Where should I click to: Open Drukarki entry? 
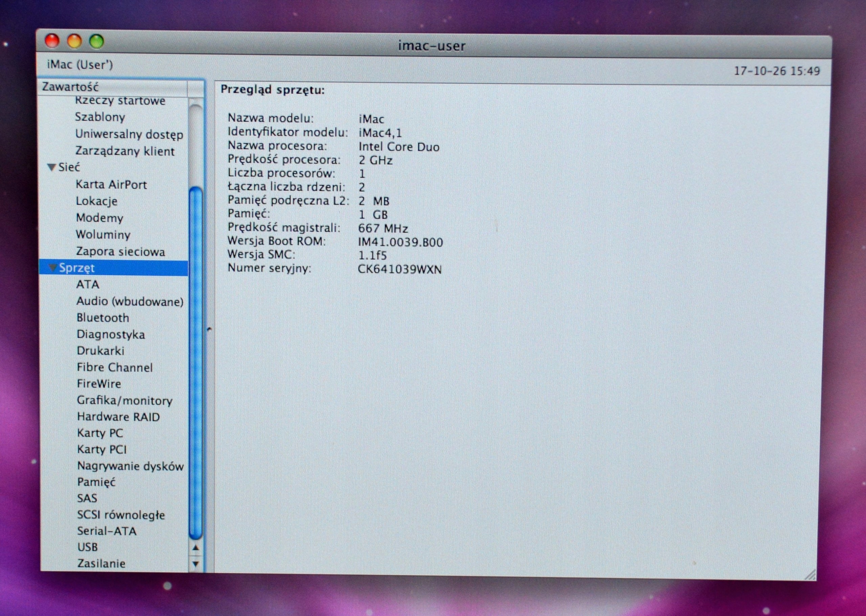coord(100,351)
